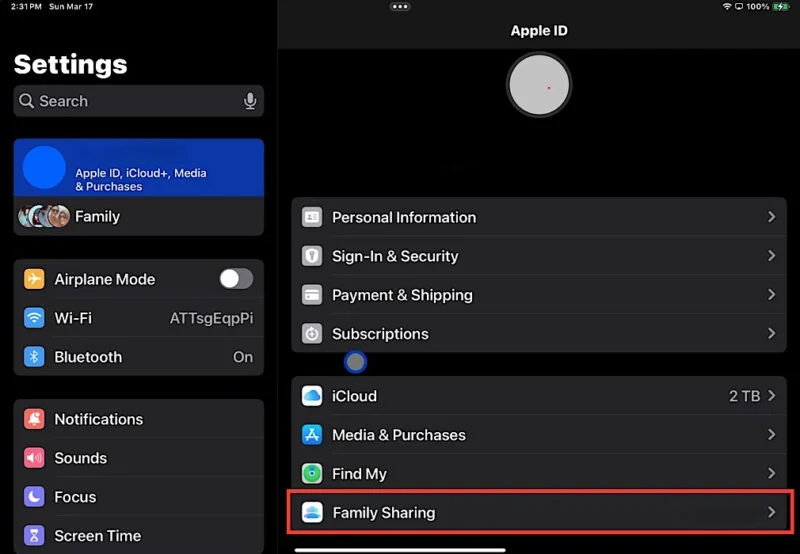Open Payment & Shipping via its chevron

pyautogui.click(x=771, y=294)
